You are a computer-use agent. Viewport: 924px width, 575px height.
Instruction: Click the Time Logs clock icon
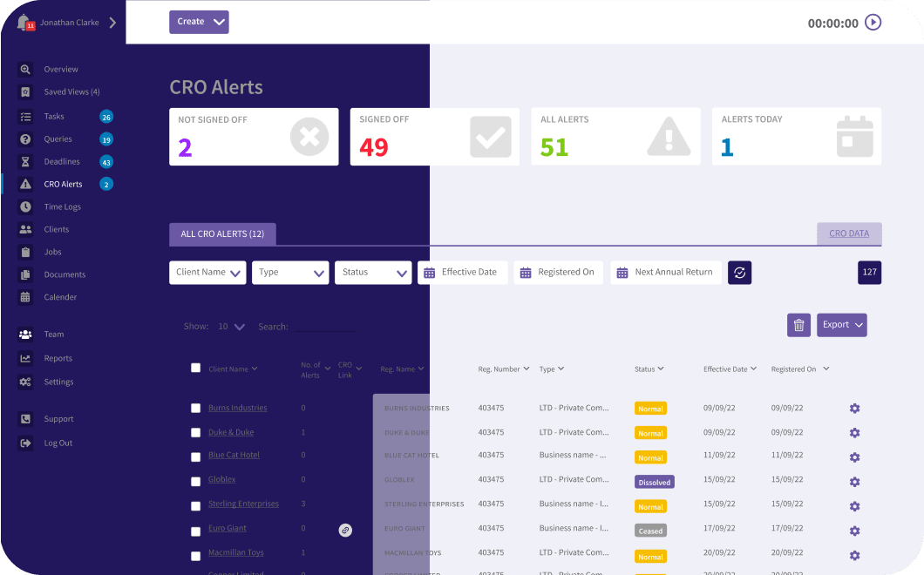click(25, 206)
